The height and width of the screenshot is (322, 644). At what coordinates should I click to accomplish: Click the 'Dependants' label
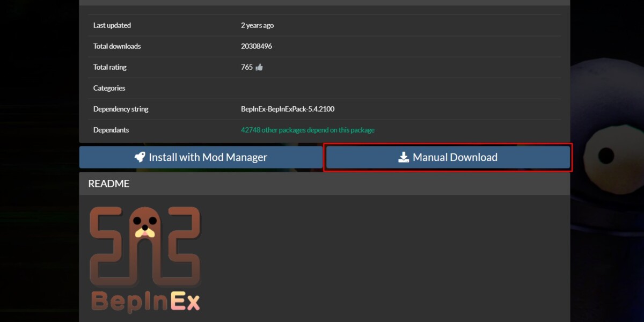111,130
